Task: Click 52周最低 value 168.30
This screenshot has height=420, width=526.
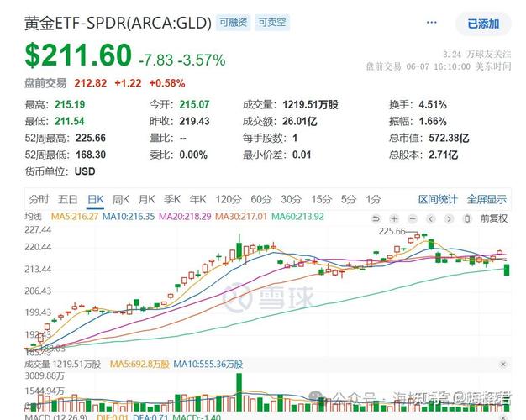Action: coord(91,155)
